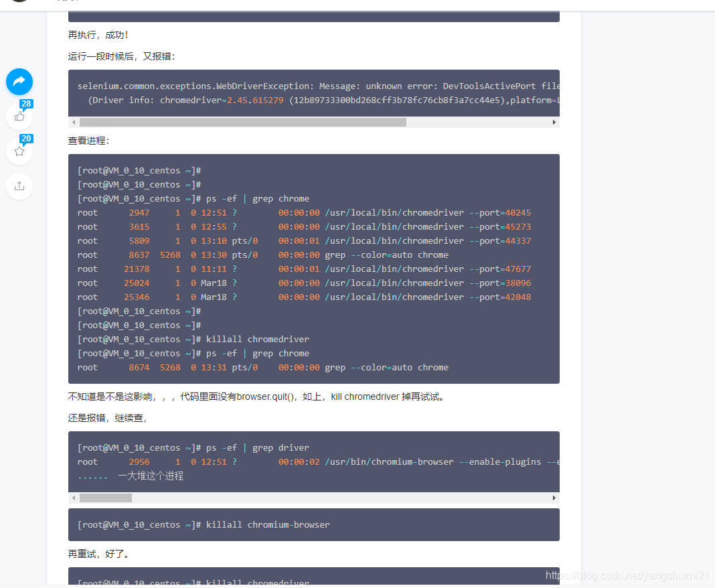Click the 'killall chromium-browser' command
This screenshot has width=715, height=588.
coord(268,524)
